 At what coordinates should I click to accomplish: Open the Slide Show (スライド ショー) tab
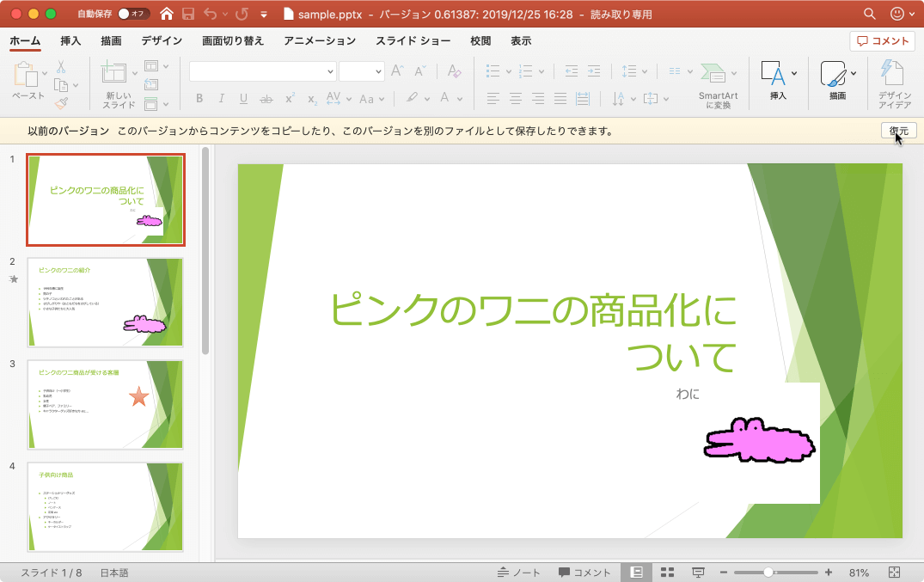click(413, 40)
